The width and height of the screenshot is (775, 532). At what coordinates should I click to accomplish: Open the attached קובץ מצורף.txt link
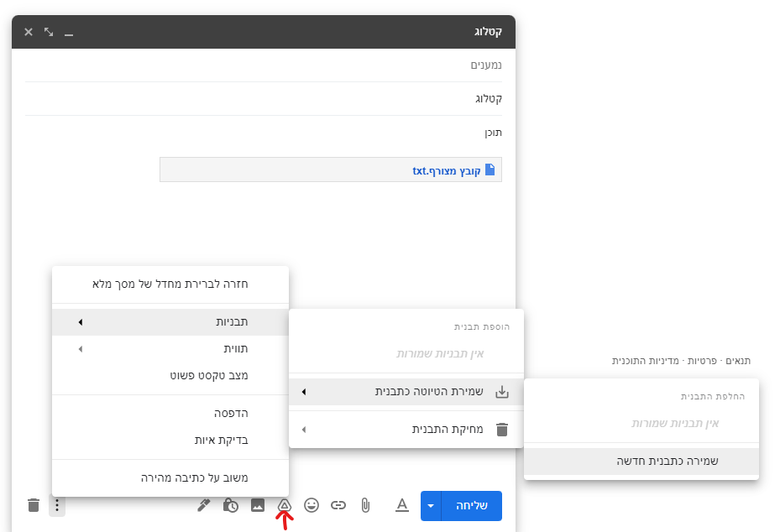point(447,171)
